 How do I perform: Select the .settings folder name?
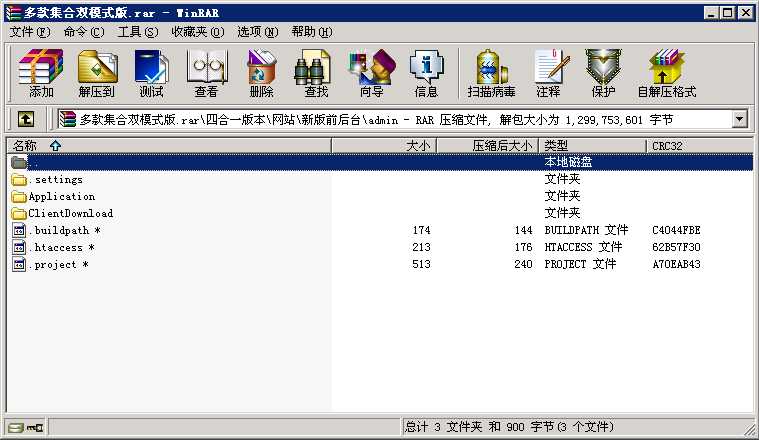click(x=56, y=180)
